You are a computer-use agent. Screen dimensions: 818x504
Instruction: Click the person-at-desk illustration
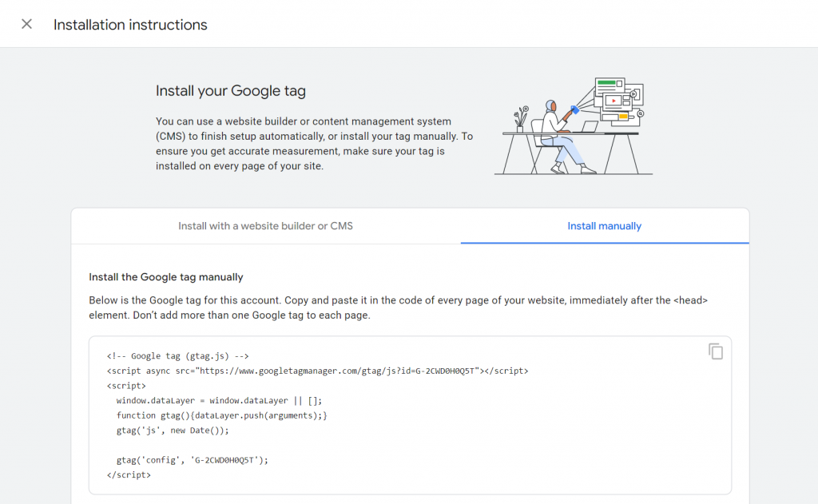573,126
